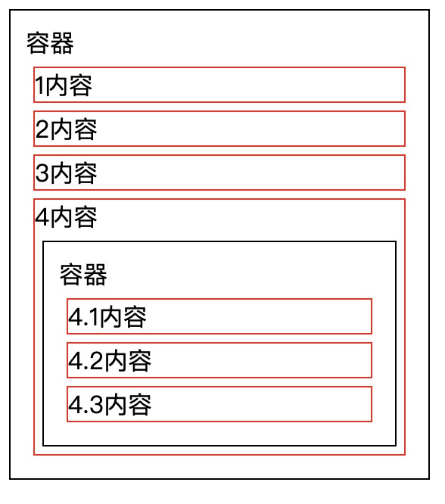Select the 3内容 text label
The width and height of the screenshot is (445, 504).
66,173
